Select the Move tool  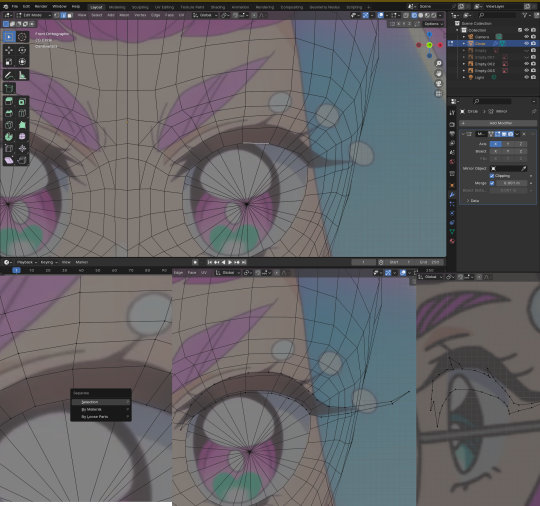[x=9, y=50]
